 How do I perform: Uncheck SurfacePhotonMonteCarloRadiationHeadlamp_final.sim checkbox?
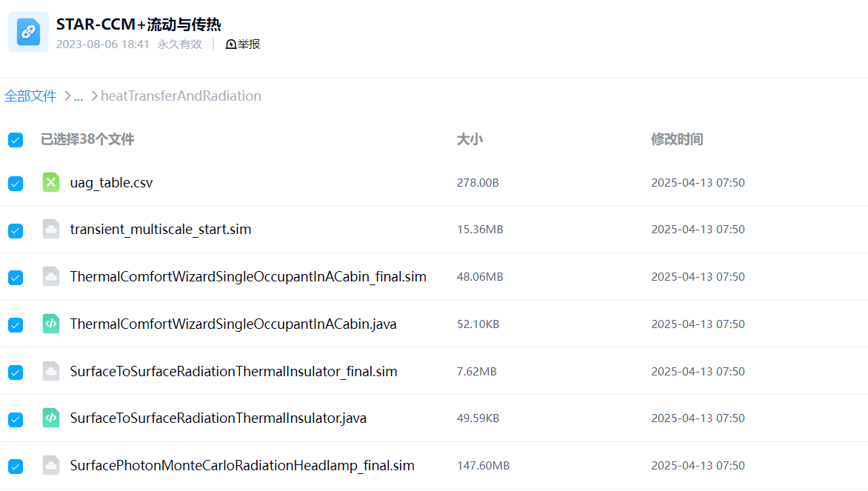pos(16,467)
